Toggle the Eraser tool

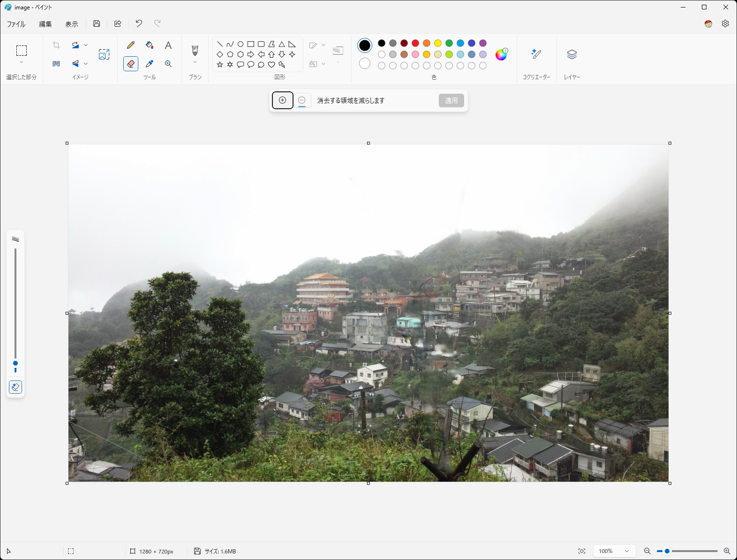click(131, 64)
